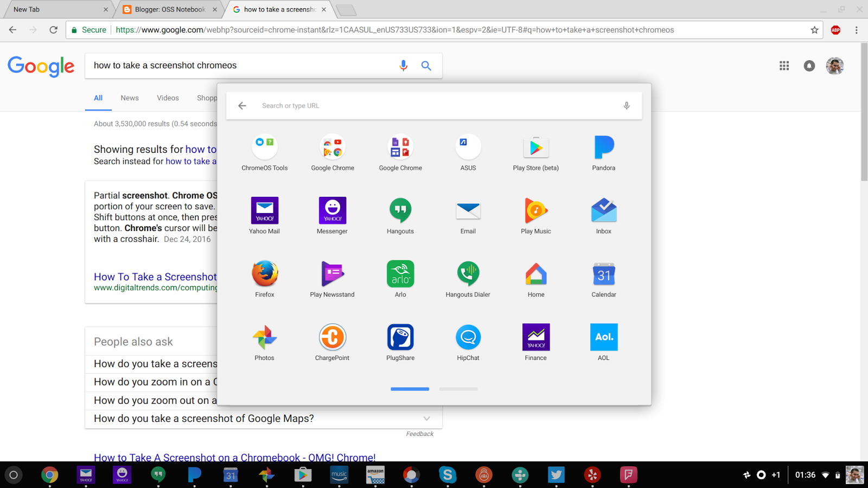Click the browser back button
This screenshot has height=488, width=868.
click(x=13, y=30)
